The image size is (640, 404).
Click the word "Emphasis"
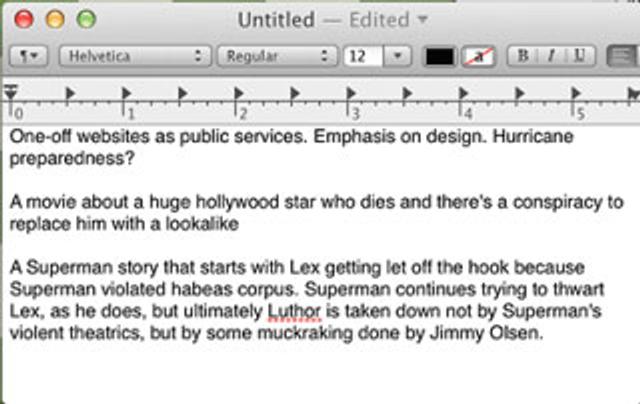(x=354, y=137)
